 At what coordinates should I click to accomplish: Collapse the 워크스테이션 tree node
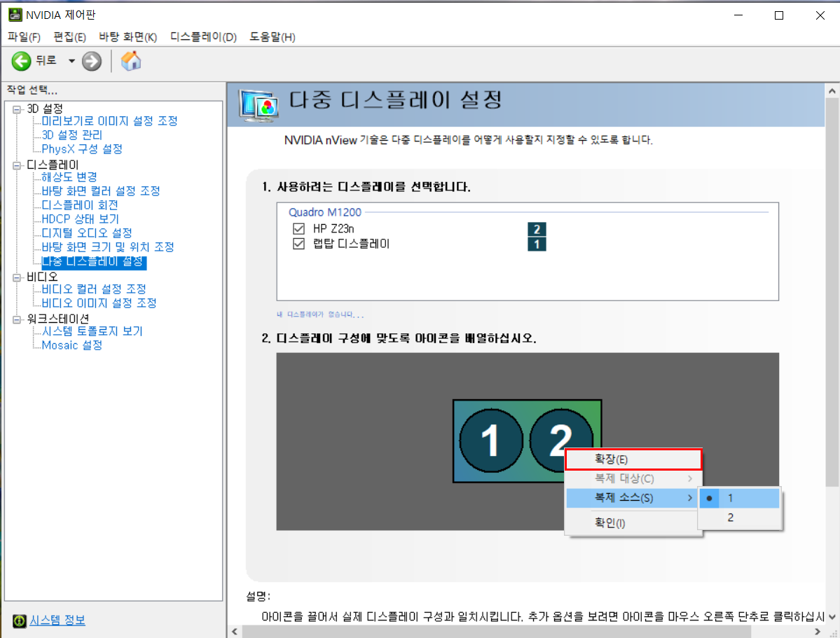point(17,319)
